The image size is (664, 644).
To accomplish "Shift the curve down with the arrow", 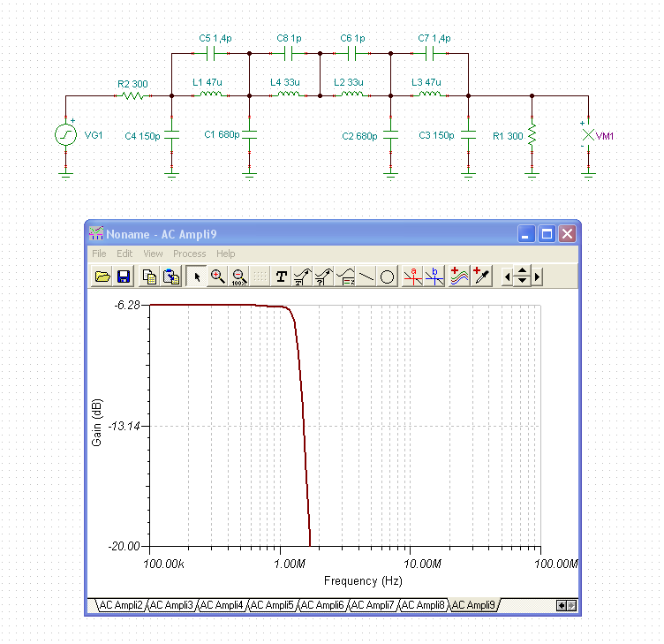I will pyautogui.click(x=522, y=282).
